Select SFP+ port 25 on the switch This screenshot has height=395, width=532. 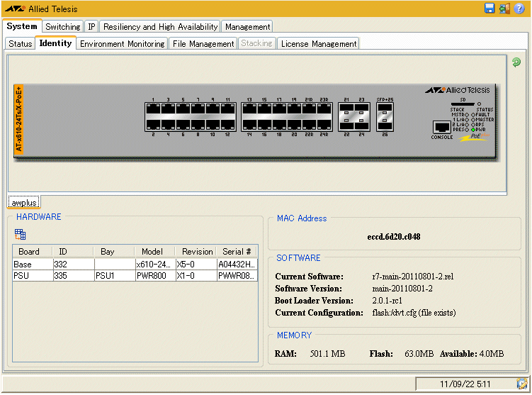click(x=385, y=109)
